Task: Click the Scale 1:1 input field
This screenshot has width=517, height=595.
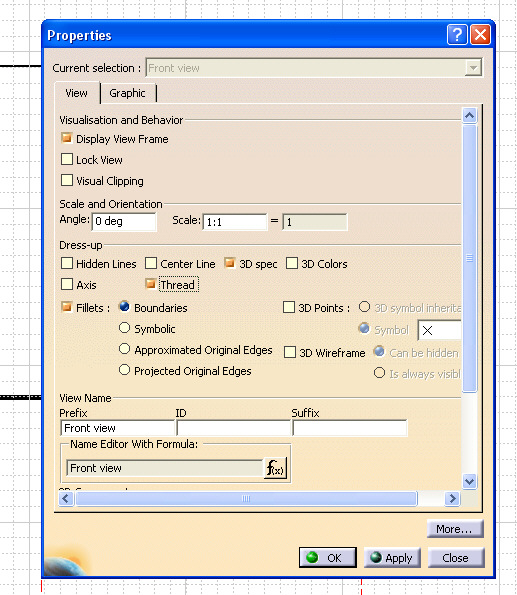Action: coord(235,222)
